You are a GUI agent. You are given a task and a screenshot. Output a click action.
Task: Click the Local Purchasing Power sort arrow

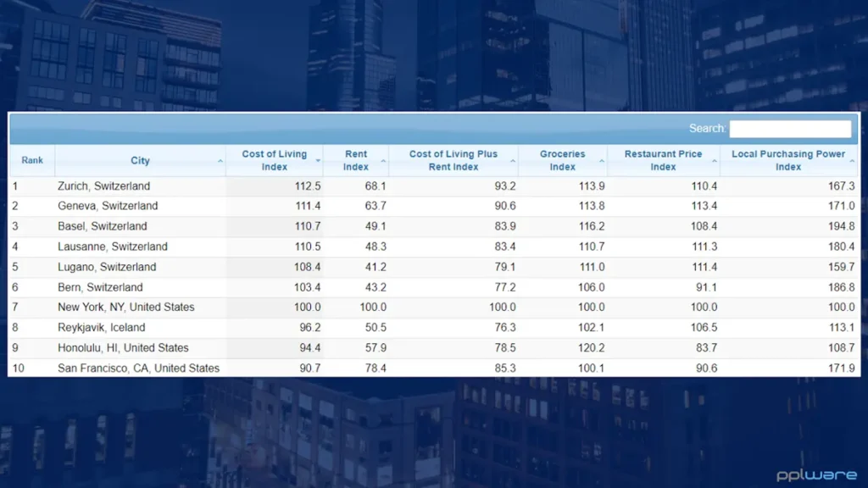[x=852, y=161]
